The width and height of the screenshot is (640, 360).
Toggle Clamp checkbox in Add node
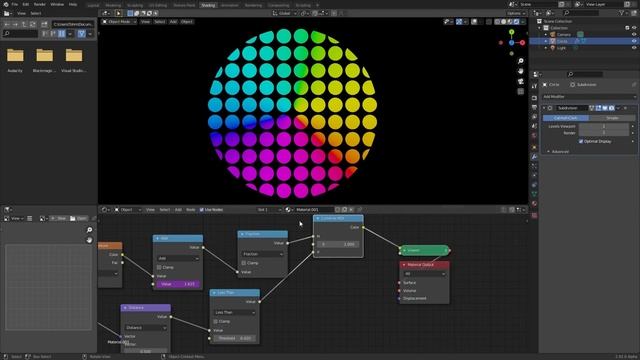pyautogui.click(x=159, y=267)
